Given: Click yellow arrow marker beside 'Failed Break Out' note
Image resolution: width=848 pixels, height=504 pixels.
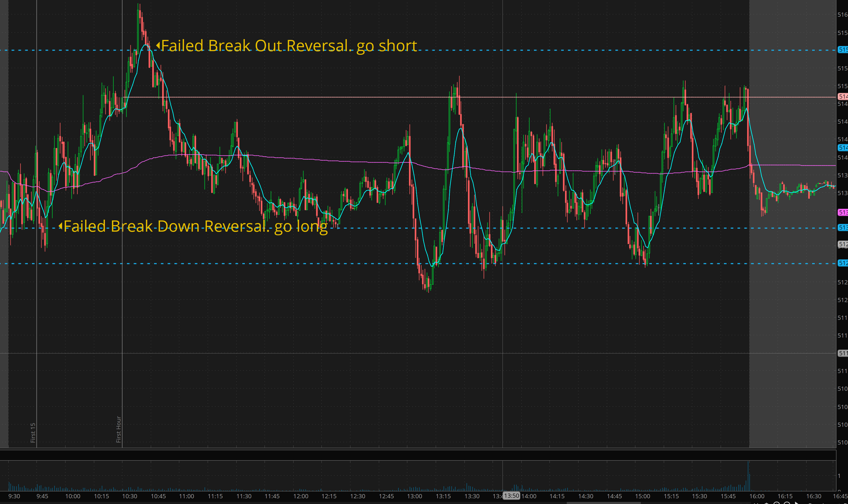Looking at the screenshot, I should tap(158, 45).
